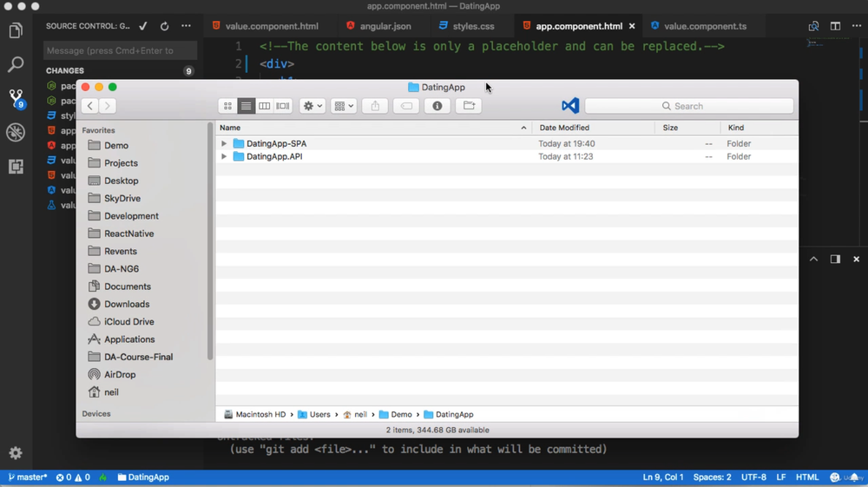868x487 pixels.
Task: Close the app.component.html tab
Action: 632,26
